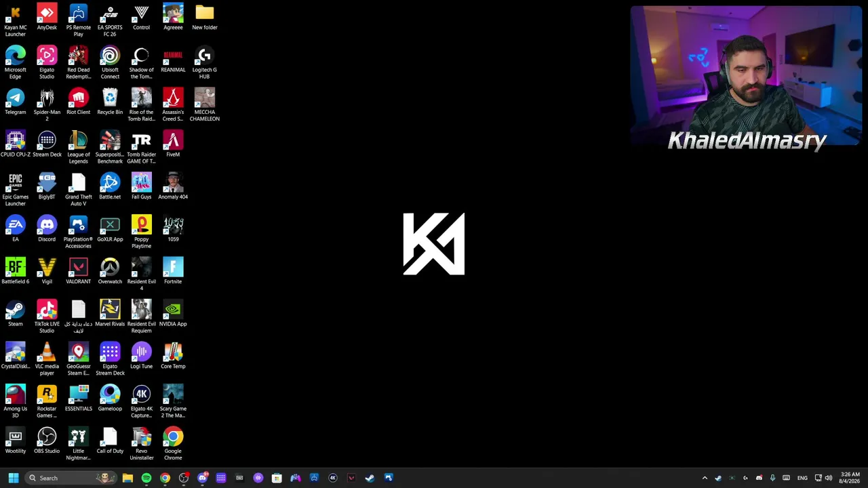Click the Steam icon in system tray
This screenshot has height=488, width=868.
718,478
